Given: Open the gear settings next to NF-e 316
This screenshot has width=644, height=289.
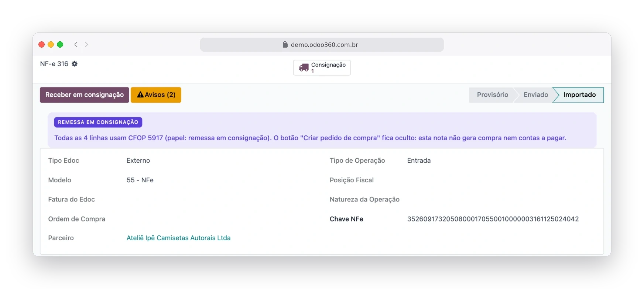Looking at the screenshot, I should pos(75,64).
